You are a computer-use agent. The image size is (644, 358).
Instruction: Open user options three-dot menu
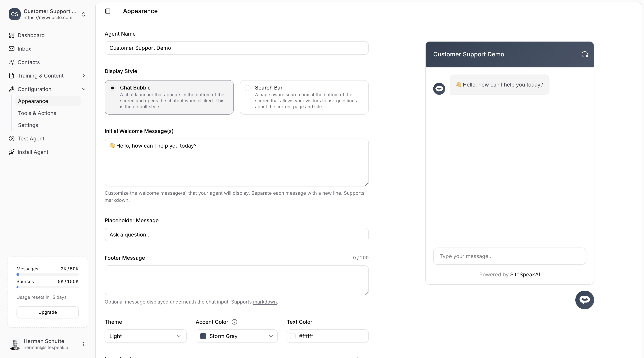click(x=83, y=344)
